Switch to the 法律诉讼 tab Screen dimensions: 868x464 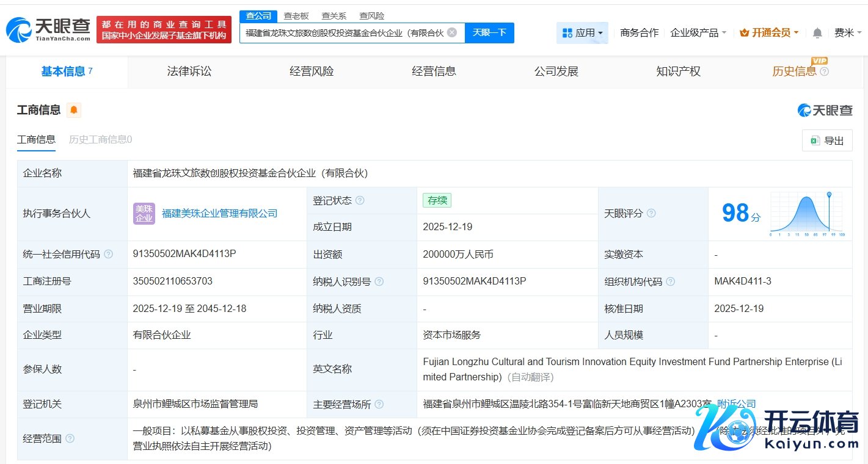pyautogui.click(x=189, y=71)
